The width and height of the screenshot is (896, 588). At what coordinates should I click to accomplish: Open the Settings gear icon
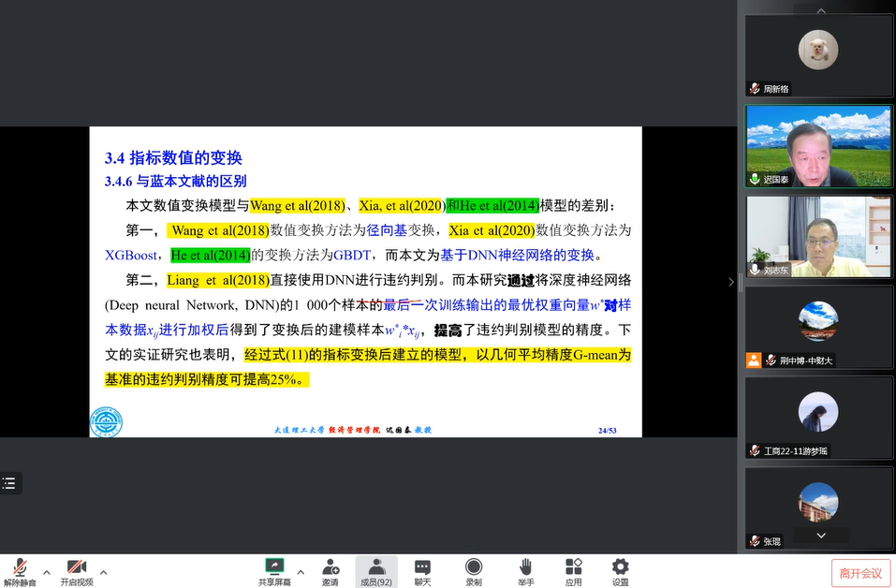click(620, 567)
